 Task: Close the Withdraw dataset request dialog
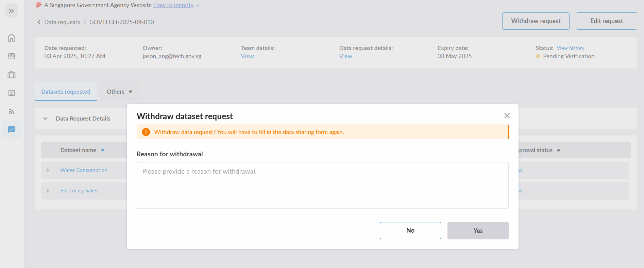[x=507, y=116]
